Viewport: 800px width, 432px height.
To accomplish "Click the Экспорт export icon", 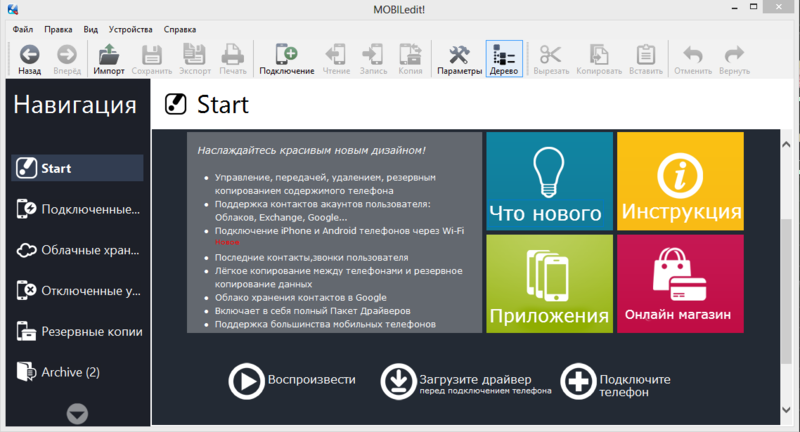I will (x=194, y=55).
